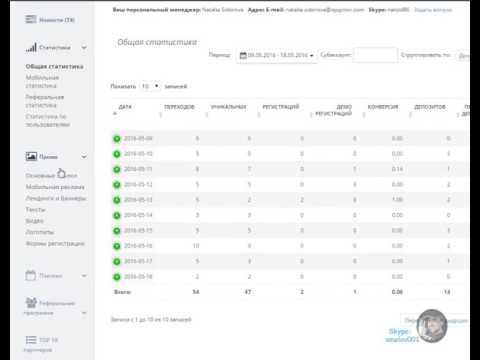This screenshot has height=360, width=480.
Task: Open Лендинги и Баннеры in the sidebar
Action: point(56,198)
